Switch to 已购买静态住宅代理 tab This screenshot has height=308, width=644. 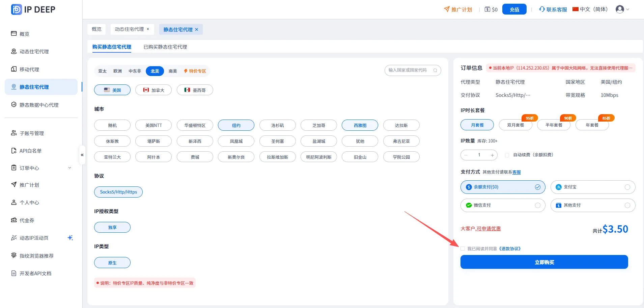(165, 47)
